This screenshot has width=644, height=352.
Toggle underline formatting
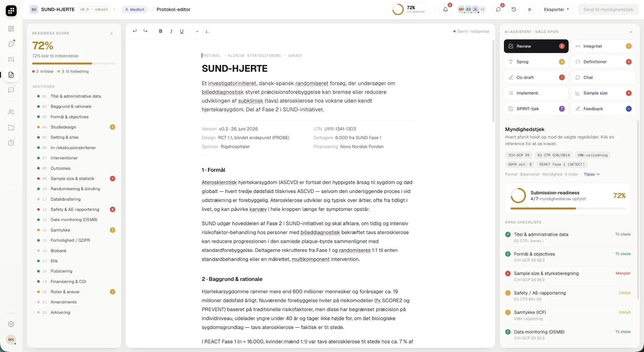pos(182,31)
